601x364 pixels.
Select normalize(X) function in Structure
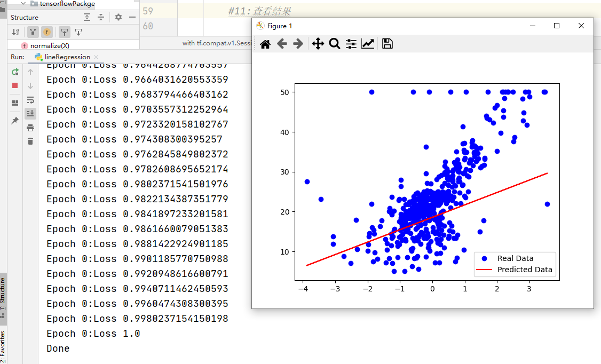pos(50,45)
